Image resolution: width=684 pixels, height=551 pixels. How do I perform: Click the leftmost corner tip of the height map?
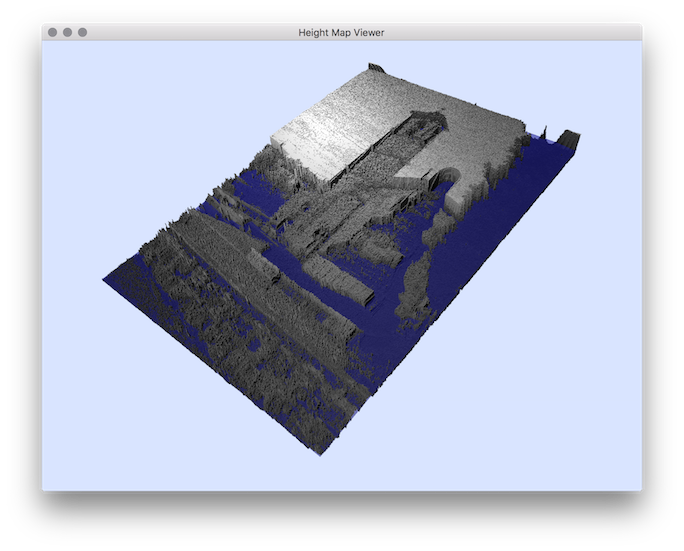pyautogui.click(x=105, y=279)
